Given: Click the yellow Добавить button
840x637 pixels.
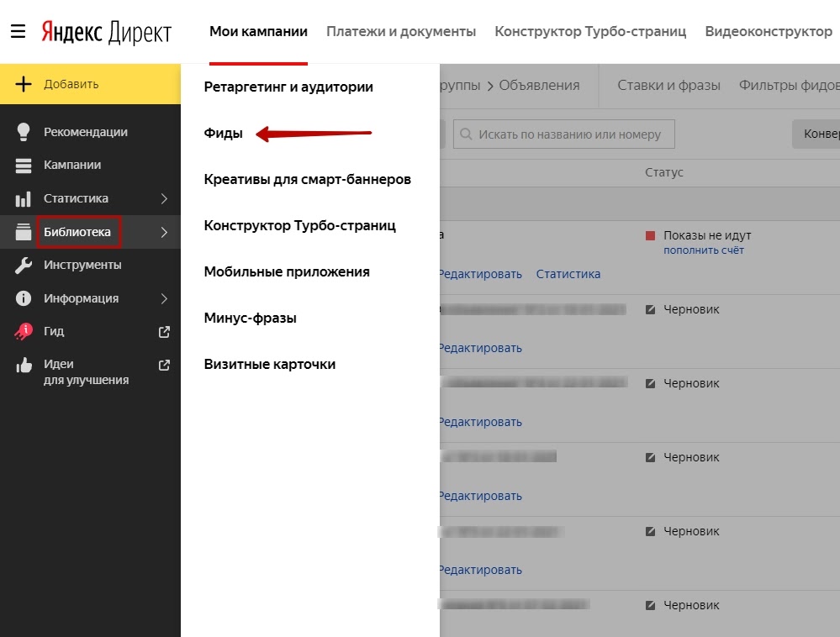Looking at the screenshot, I should pyautogui.click(x=90, y=84).
